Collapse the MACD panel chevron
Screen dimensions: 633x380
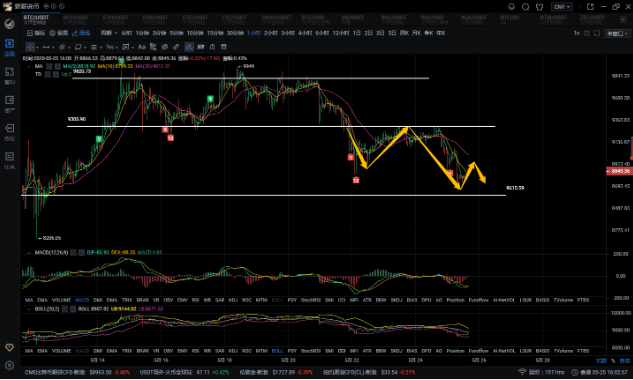tap(29, 252)
